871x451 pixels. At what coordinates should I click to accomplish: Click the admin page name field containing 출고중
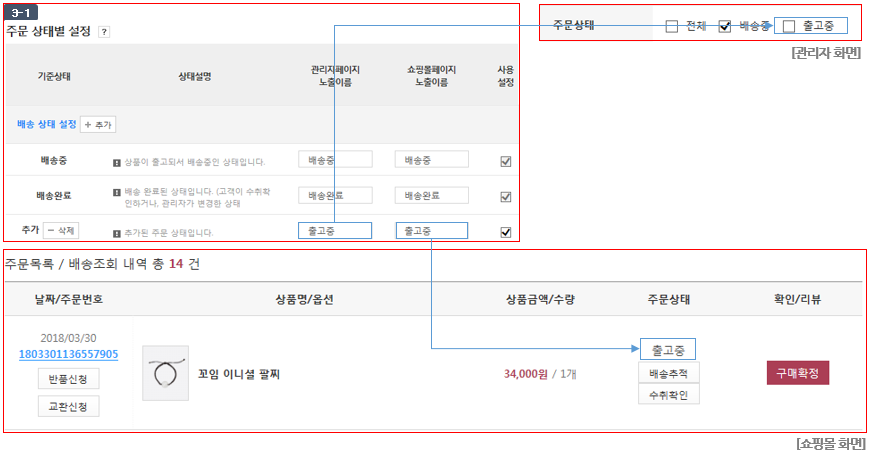pyautogui.click(x=335, y=230)
